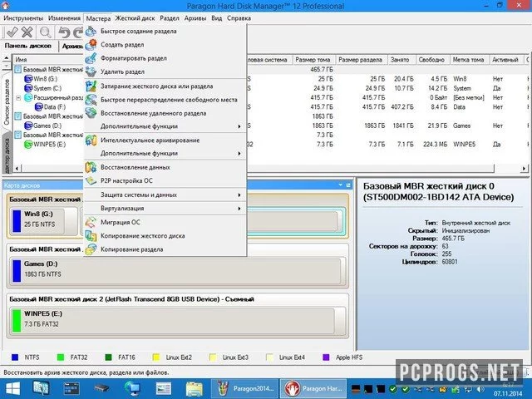This screenshot has height=399, width=532.
Task: Open the Инструменты menu
Action: pos(23,18)
